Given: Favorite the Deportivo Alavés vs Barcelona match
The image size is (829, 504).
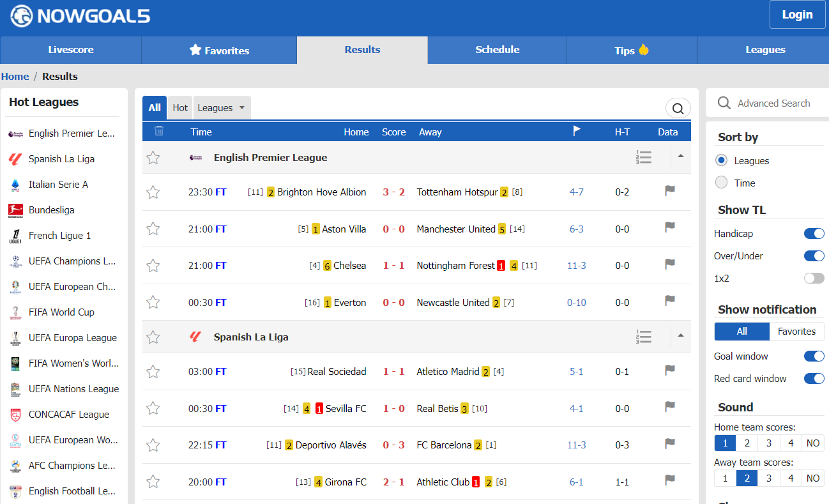Looking at the screenshot, I should pos(153,445).
